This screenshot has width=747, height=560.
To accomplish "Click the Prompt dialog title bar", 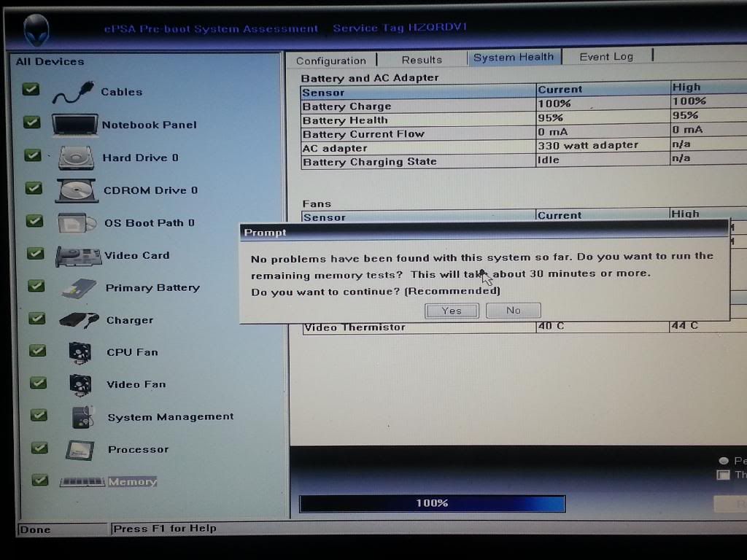I will pyautogui.click(x=484, y=233).
